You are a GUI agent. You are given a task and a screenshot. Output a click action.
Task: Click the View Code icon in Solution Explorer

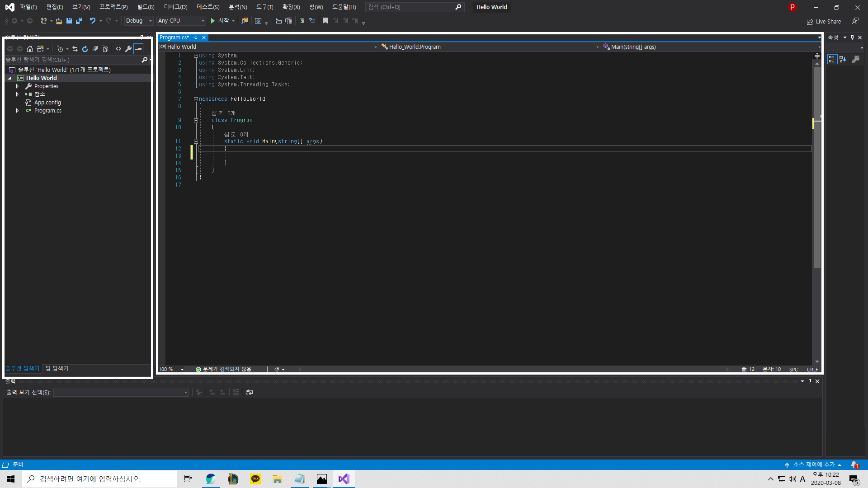(x=118, y=49)
